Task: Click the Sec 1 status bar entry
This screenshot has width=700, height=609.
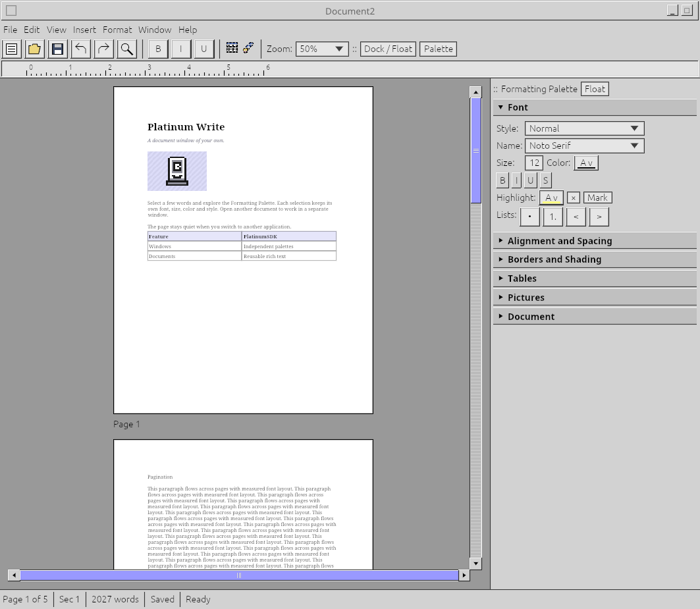Action: tap(69, 599)
